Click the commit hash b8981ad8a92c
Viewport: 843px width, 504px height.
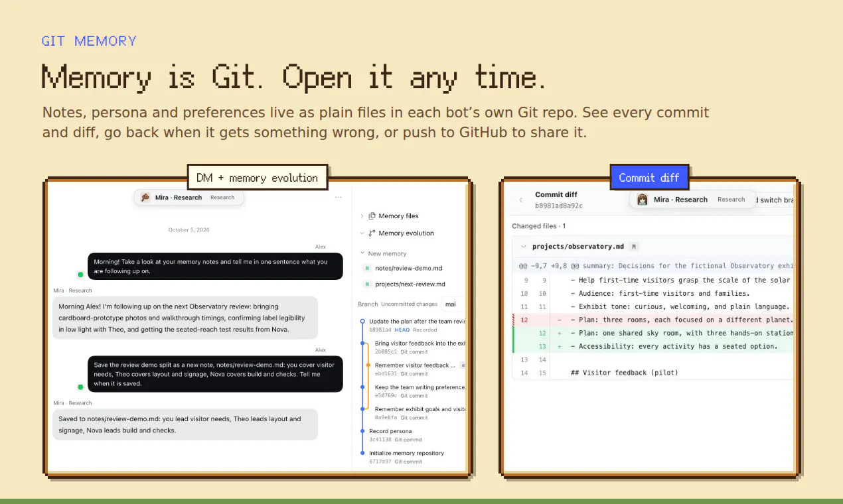[559, 206]
